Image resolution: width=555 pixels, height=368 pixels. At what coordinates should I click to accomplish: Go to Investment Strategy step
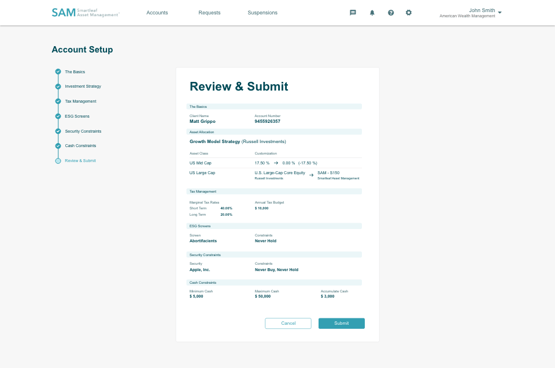[x=83, y=86]
